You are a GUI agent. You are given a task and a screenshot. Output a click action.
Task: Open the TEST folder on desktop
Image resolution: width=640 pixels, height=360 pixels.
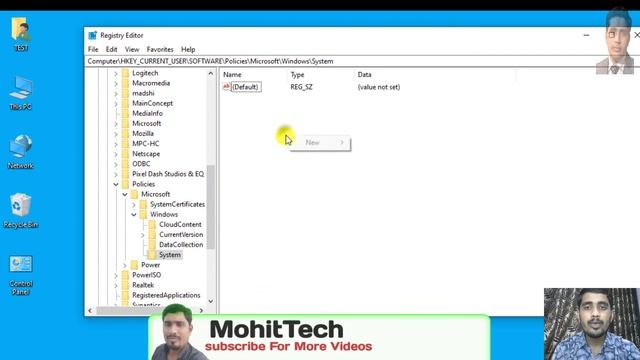coord(21,34)
